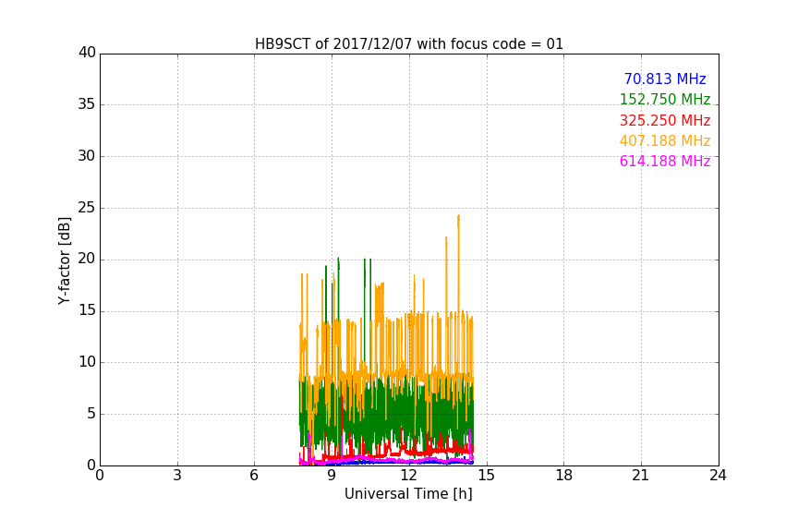798x532 pixels.
Task: Click the x-axis tick label 6
Action: click(255, 476)
